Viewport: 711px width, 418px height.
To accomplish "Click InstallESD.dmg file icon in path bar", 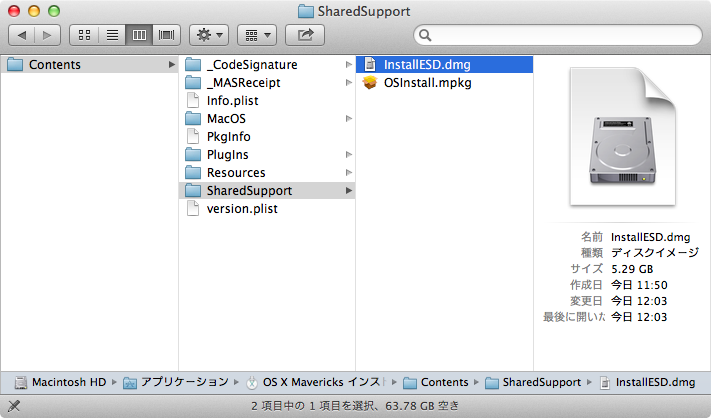I will 605,383.
